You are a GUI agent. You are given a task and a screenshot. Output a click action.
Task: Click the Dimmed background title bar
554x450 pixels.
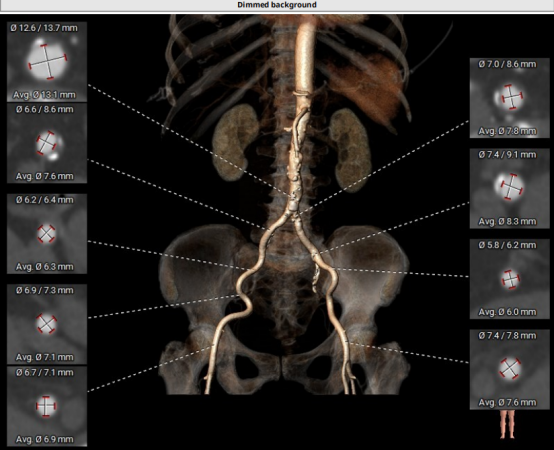(277, 5)
